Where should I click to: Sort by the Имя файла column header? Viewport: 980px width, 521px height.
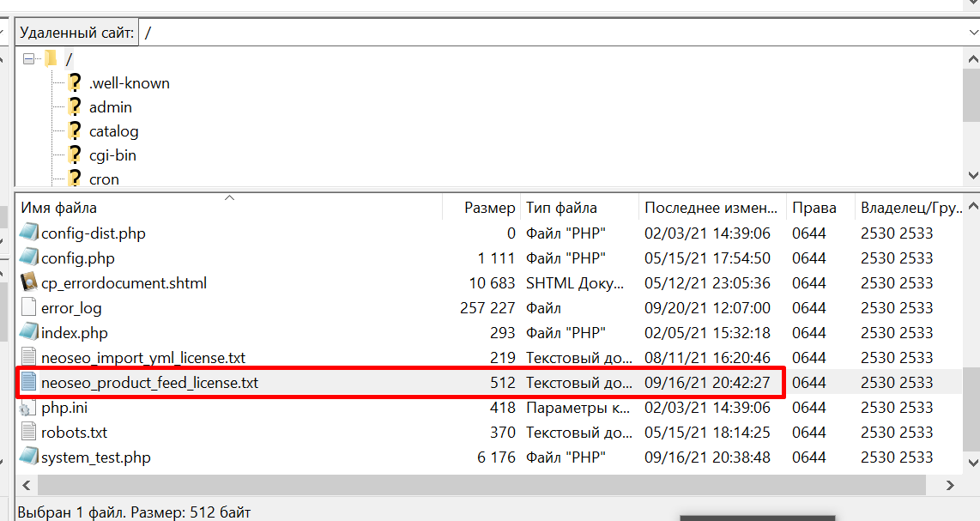[x=229, y=208]
